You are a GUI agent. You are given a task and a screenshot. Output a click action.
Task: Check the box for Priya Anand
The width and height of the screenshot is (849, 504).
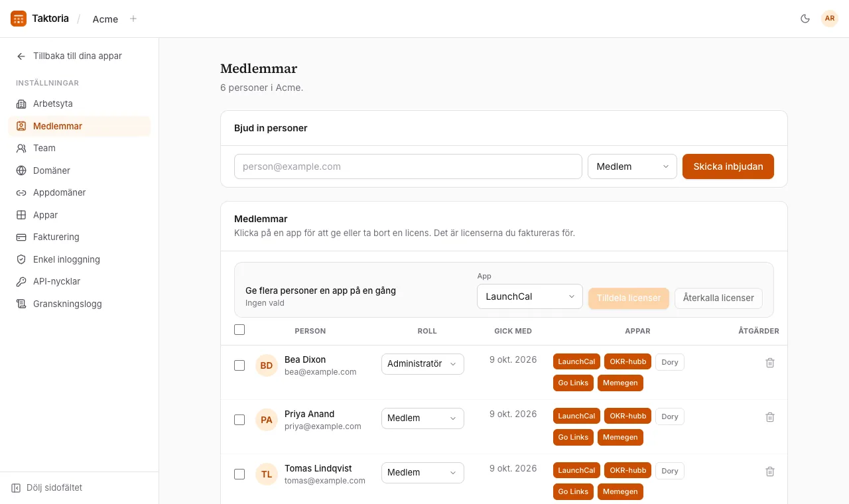[x=239, y=420]
